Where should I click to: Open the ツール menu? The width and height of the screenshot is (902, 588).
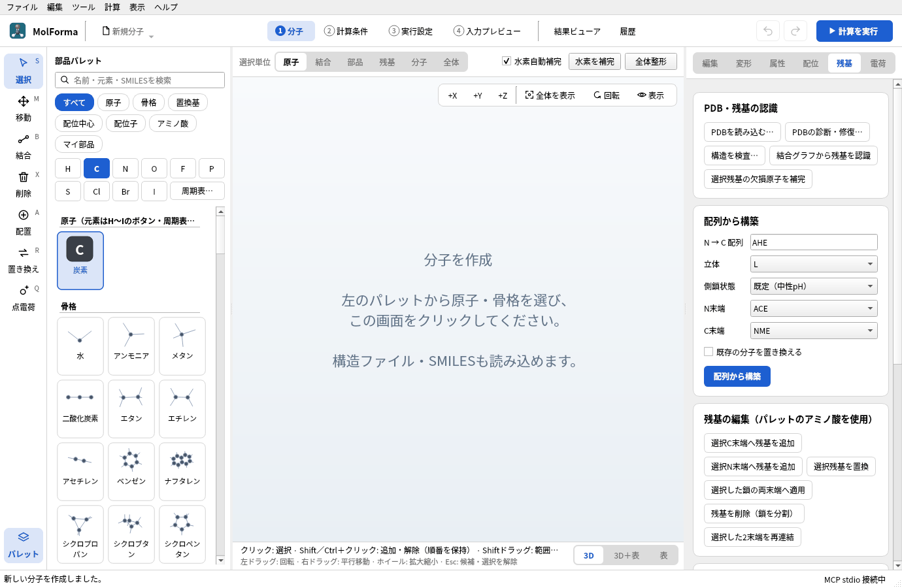coord(84,7)
